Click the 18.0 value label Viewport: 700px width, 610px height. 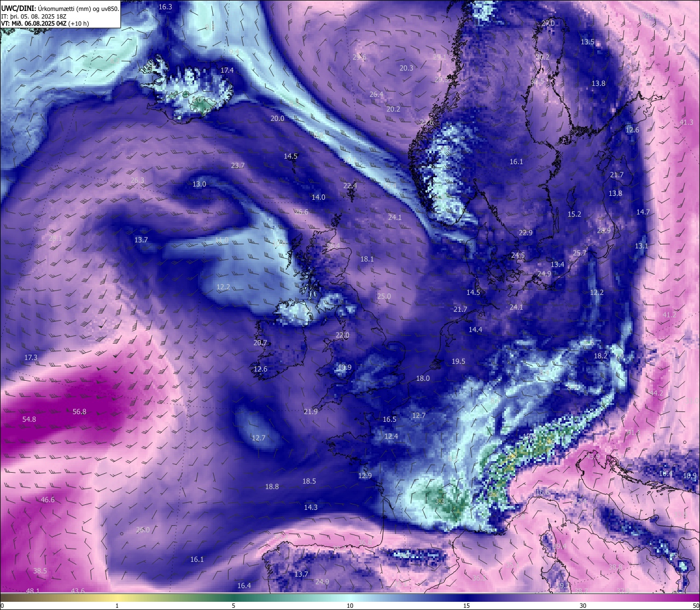click(x=423, y=379)
